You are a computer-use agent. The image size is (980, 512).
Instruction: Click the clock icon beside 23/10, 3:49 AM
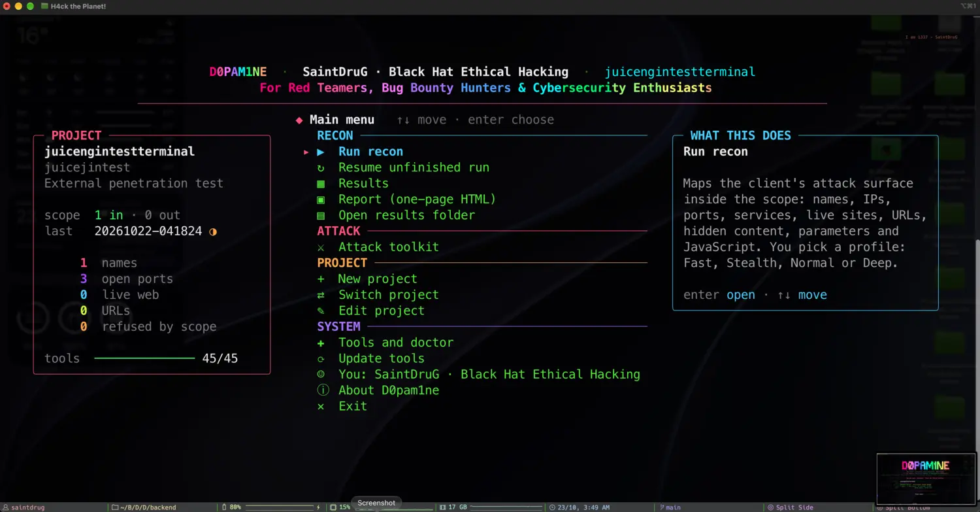(x=553, y=507)
